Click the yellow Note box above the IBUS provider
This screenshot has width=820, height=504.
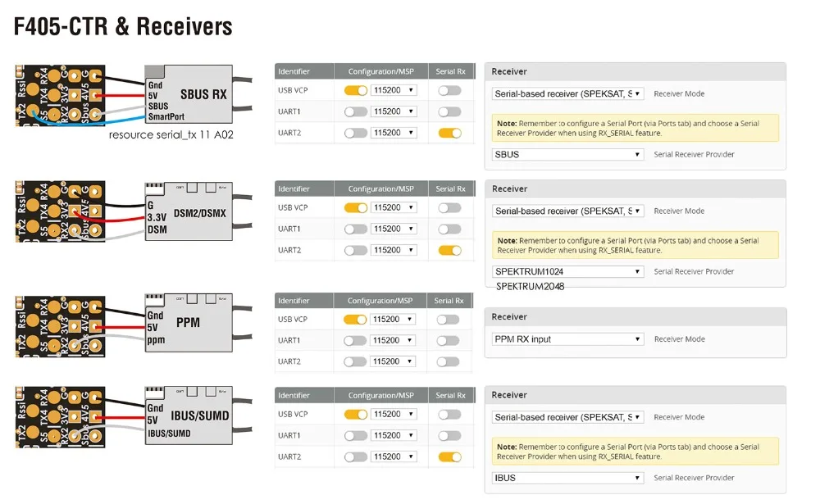tap(635, 452)
